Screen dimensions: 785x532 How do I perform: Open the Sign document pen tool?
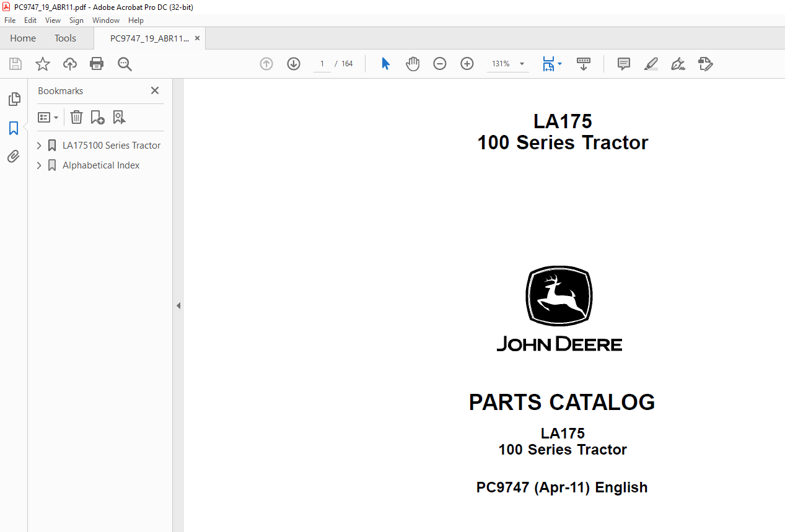point(678,64)
